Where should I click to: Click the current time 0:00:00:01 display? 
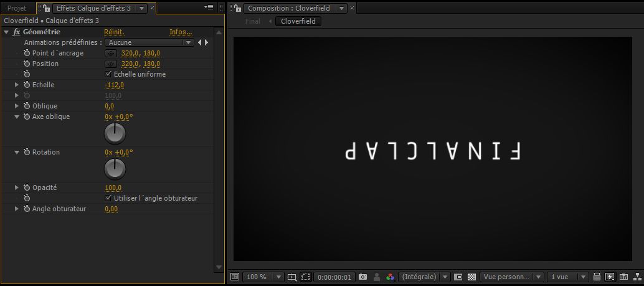334,277
